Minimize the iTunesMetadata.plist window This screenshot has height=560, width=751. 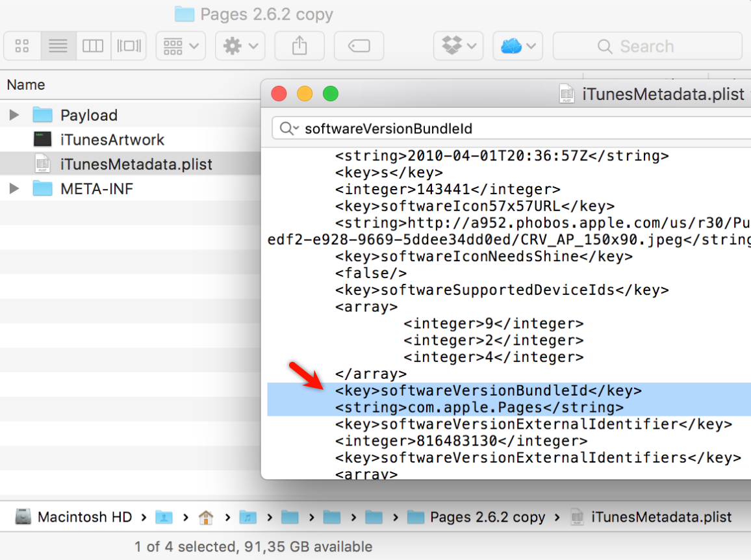(x=305, y=94)
